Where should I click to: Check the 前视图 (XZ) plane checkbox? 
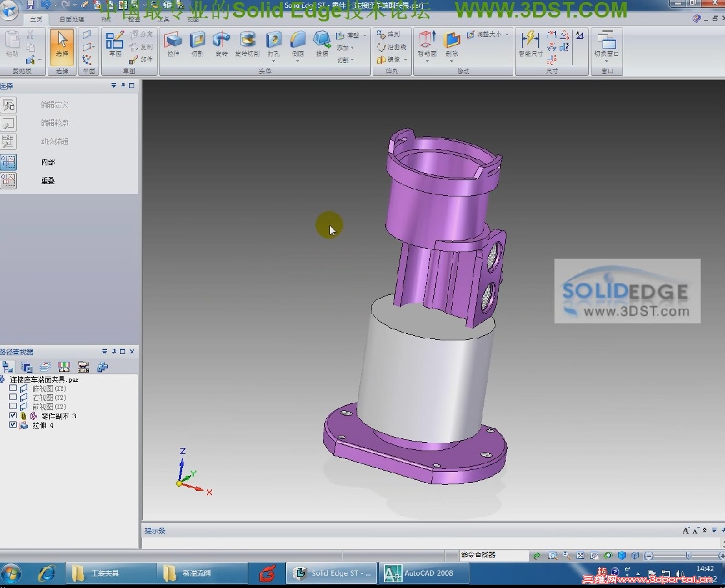(x=13, y=406)
